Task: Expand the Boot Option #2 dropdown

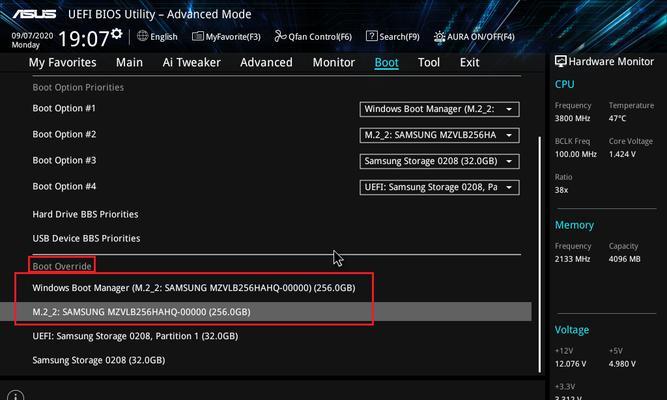Action: click(439, 135)
